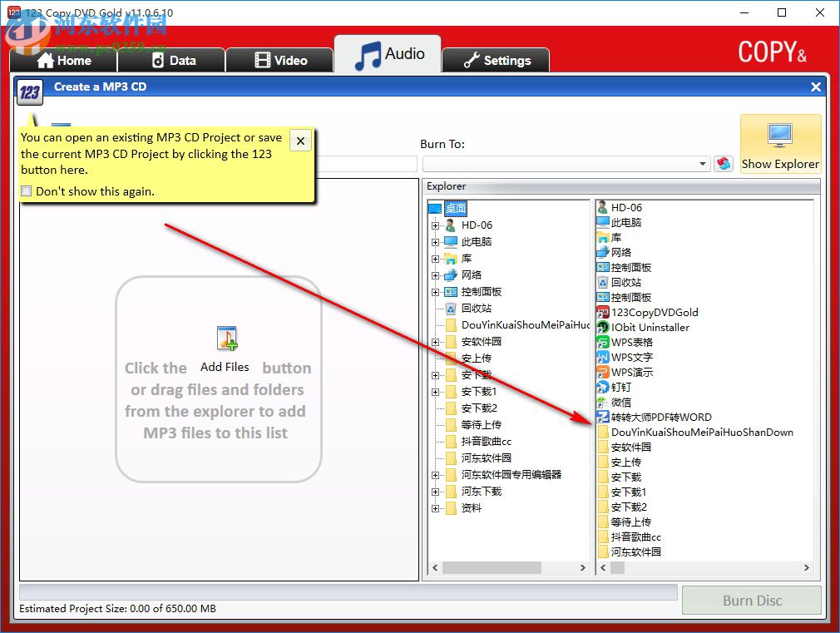Switch to the Audio tab
The image size is (840, 633).
point(388,54)
